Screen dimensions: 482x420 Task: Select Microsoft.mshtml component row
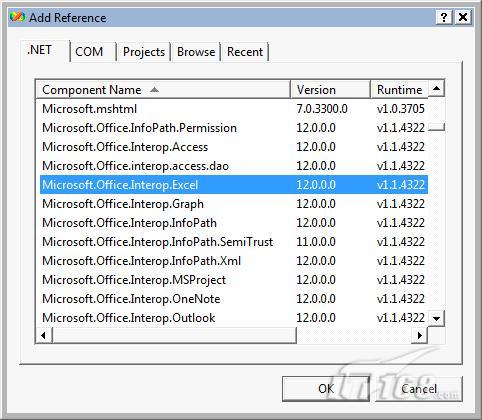234,109
